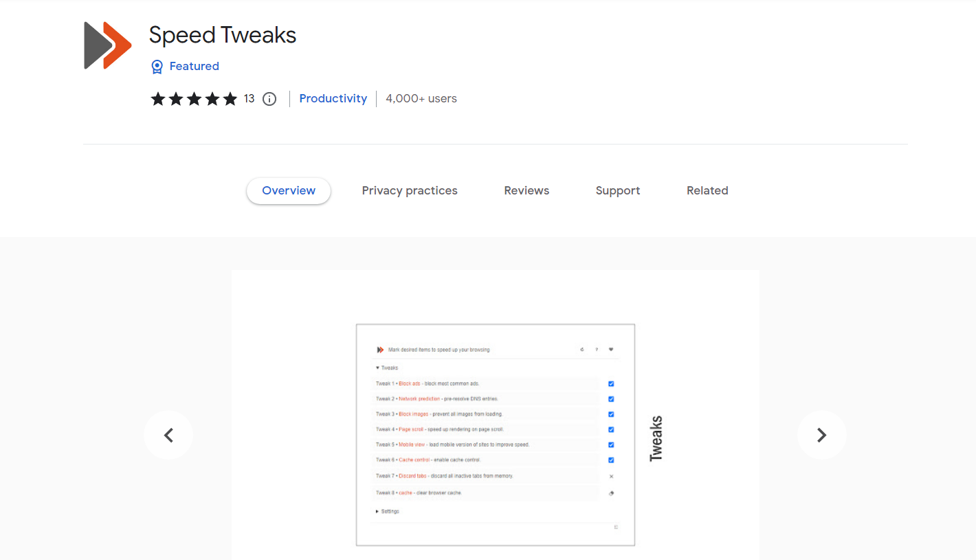Viewport: 976px width, 560px height.
Task: Click the reload icon in the preview header
Action: [x=581, y=350]
